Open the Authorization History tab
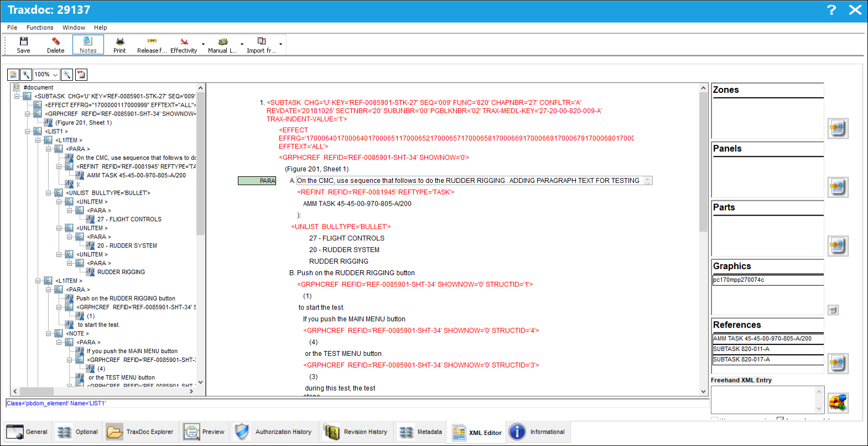The height and width of the screenshot is (446, 868). [x=273, y=432]
